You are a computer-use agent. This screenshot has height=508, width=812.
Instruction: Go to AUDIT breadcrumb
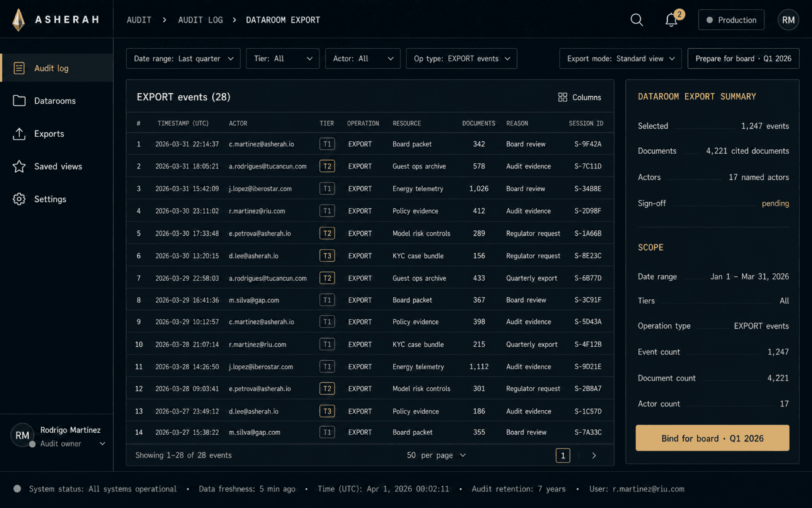tap(139, 20)
